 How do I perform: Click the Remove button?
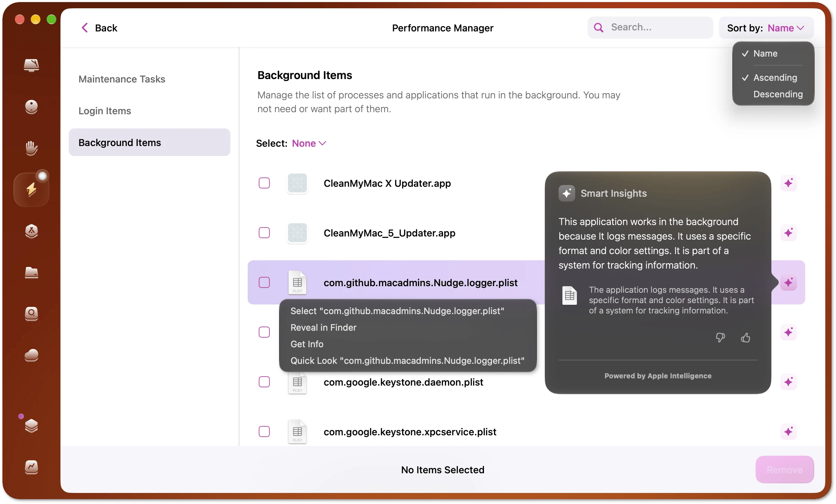tap(785, 469)
